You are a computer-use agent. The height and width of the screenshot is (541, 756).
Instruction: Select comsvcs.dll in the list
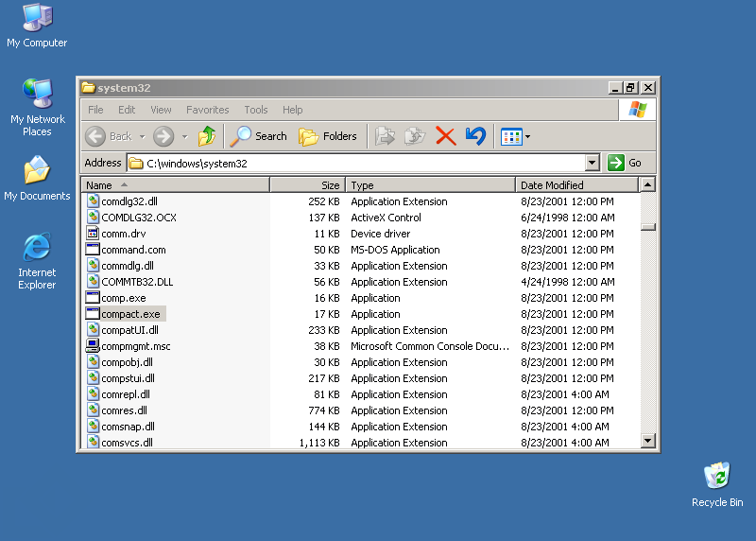pyautogui.click(x=127, y=442)
